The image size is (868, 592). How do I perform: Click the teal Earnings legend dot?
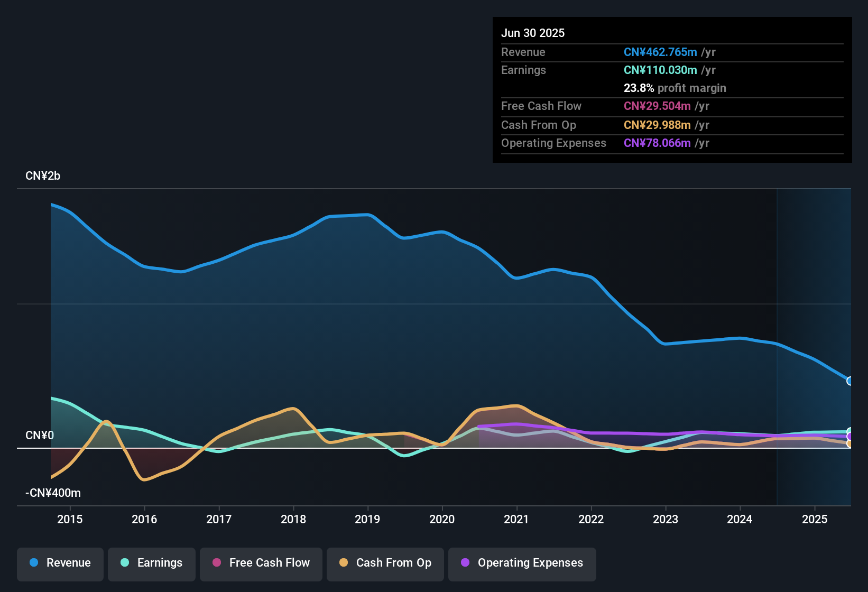tap(125, 563)
